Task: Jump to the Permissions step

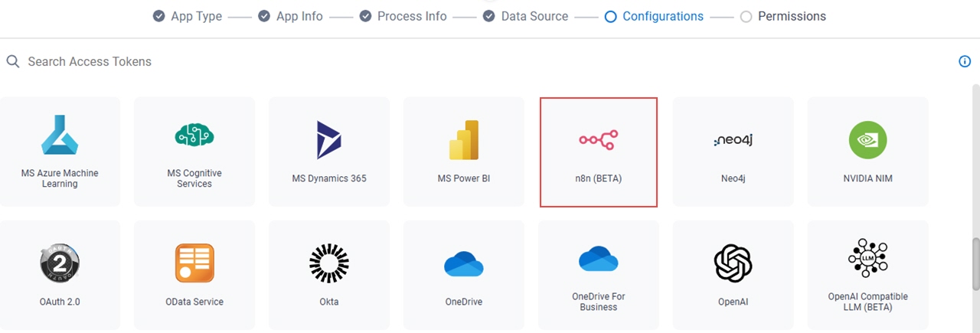Action: point(783,16)
